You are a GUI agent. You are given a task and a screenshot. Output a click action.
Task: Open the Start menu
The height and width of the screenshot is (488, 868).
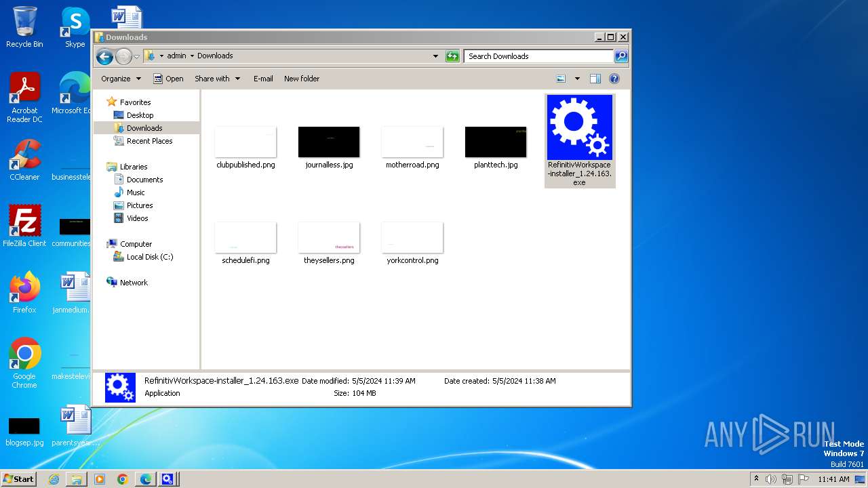(19, 479)
